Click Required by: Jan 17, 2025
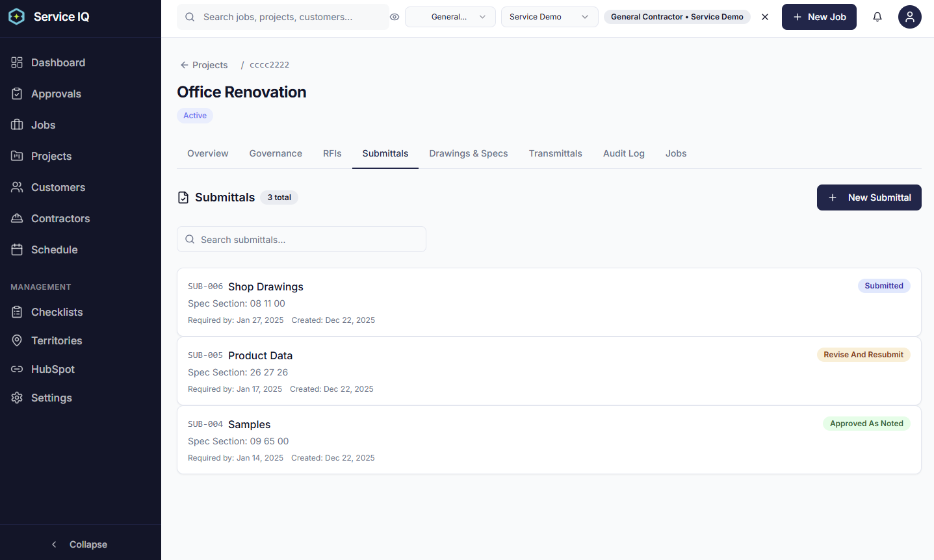The width and height of the screenshot is (934, 560). coord(235,389)
